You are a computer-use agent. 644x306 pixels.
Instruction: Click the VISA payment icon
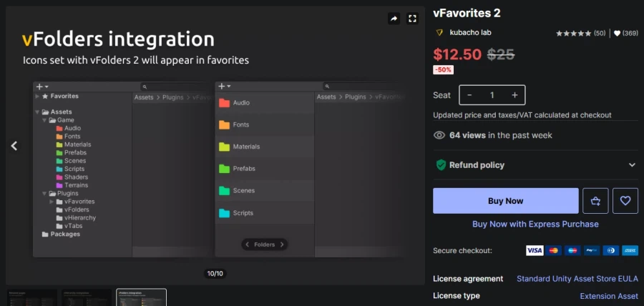coord(535,251)
